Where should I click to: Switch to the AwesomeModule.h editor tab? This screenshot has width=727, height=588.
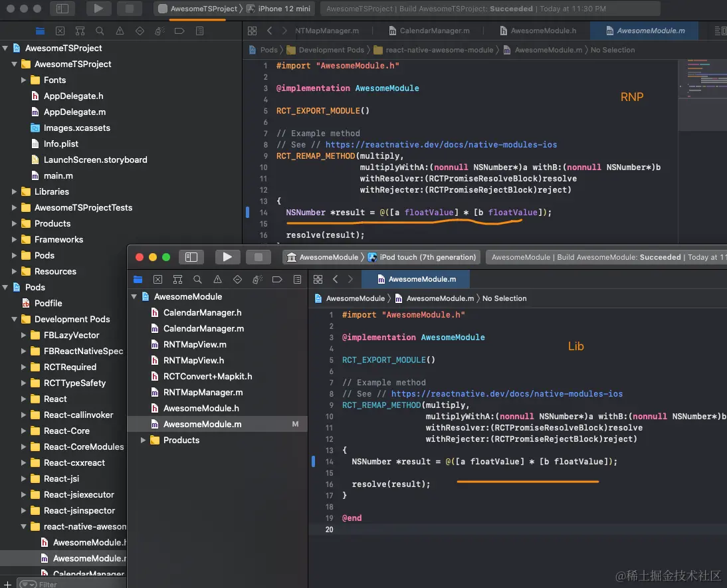point(543,31)
